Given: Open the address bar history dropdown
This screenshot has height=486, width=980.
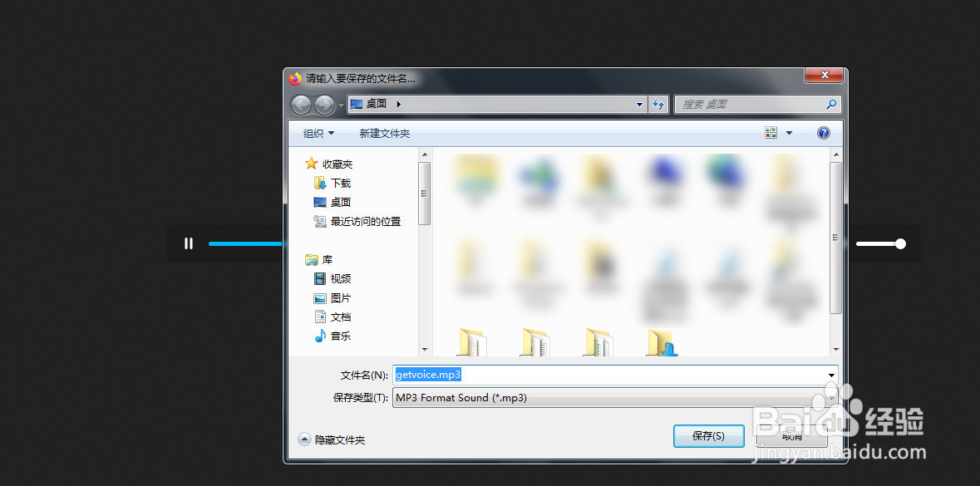Looking at the screenshot, I should (639, 105).
